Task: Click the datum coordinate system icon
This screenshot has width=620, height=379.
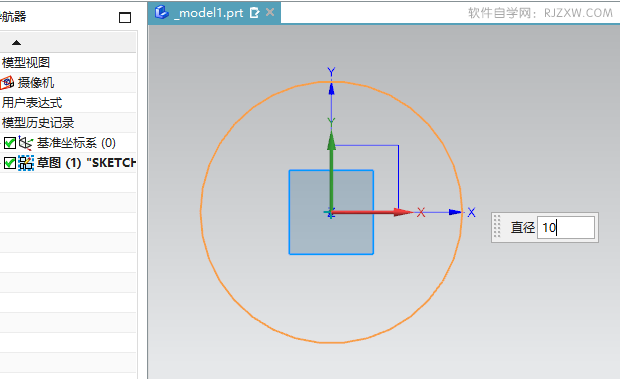Action: pyautogui.click(x=26, y=143)
